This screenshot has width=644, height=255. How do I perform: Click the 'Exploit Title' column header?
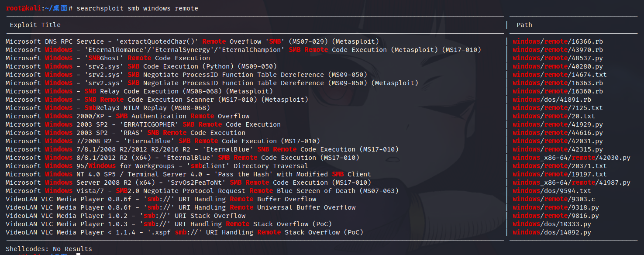[x=35, y=25]
